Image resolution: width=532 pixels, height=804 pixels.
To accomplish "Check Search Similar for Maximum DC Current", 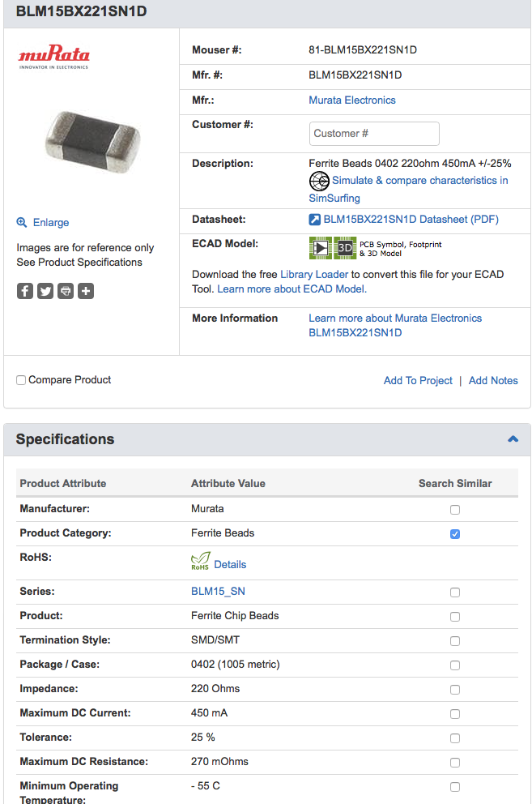I will click(x=455, y=714).
